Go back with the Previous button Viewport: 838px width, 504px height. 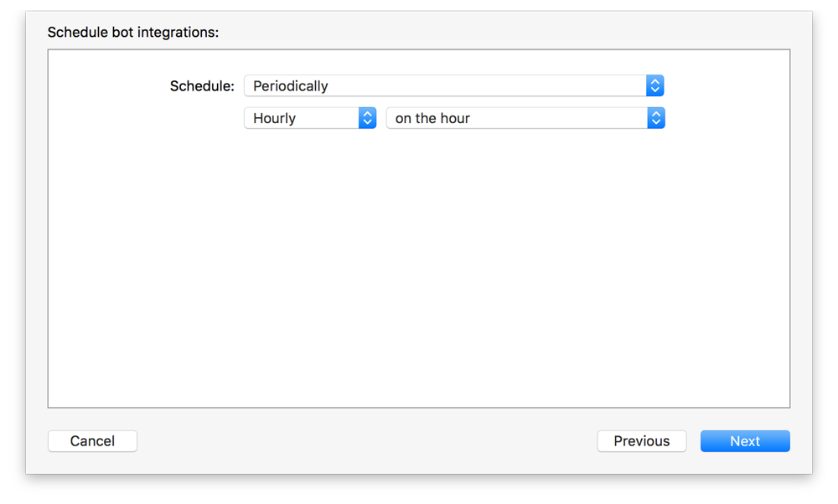tap(642, 440)
